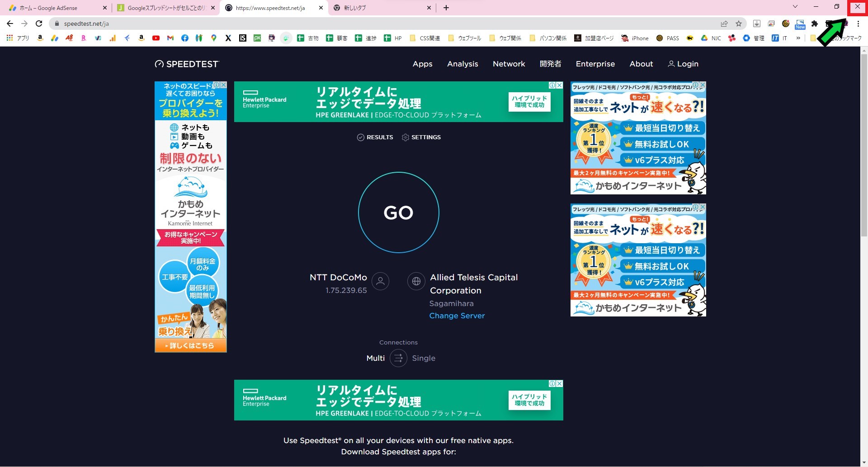Viewport: 868px width, 467px height.
Task: Click the address bar showing speedtest.net/ja
Action: point(384,24)
